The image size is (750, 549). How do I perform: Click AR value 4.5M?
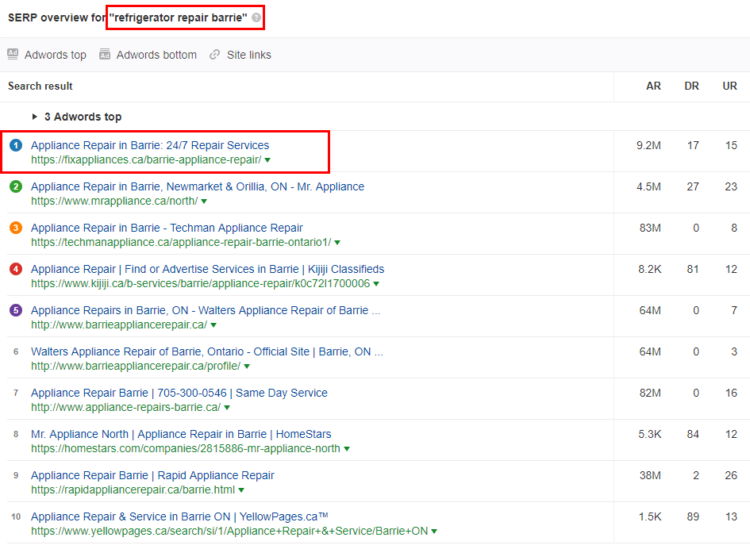pyautogui.click(x=649, y=187)
